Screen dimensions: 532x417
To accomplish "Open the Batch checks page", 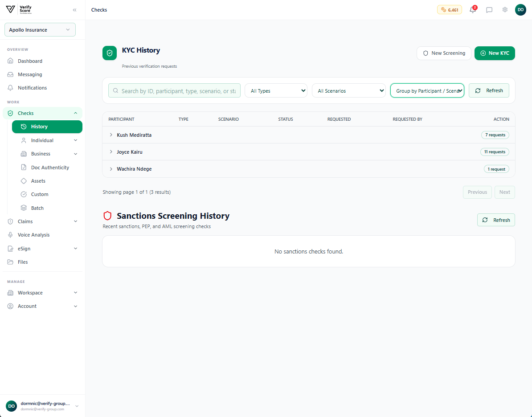I will coord(47,208).
